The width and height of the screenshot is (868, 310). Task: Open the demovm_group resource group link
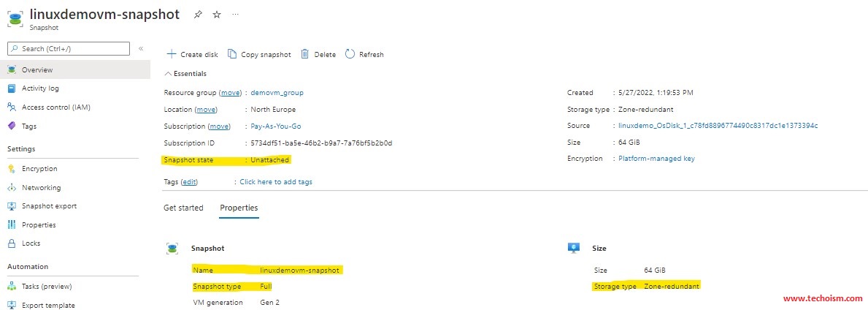[x=277, y=93]
